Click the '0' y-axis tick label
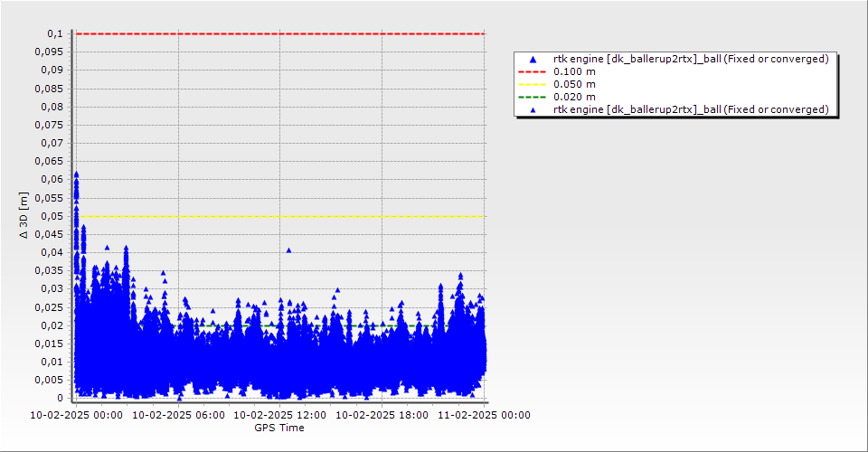 coord(61,398)
